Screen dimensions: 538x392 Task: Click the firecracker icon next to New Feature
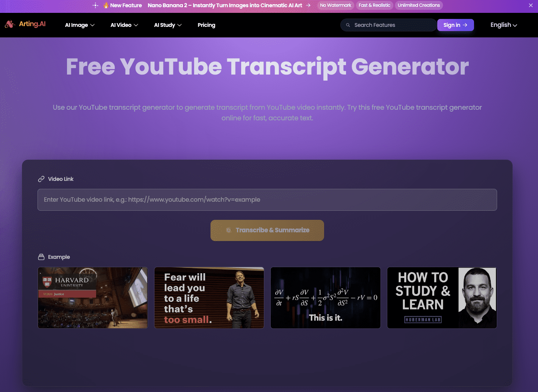click(106, 5)
